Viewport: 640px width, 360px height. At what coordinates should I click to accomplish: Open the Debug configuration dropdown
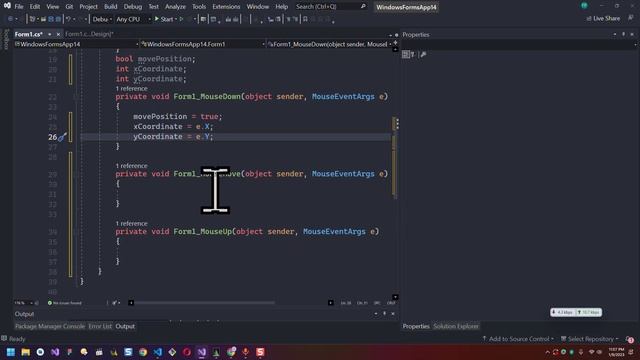[x=102, y=19]
